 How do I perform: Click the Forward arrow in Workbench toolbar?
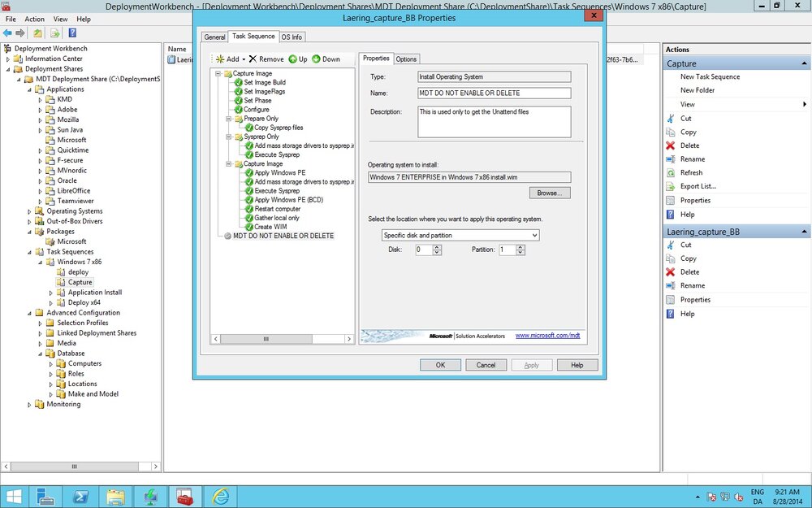(x=20, y=33)
